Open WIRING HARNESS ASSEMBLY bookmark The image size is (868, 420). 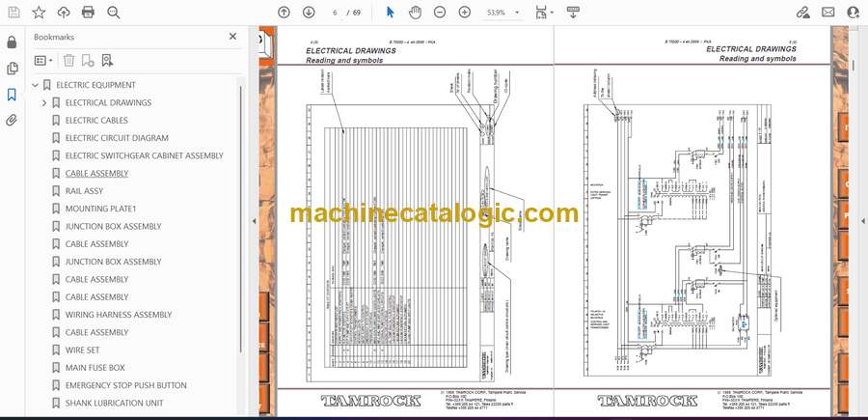tap(119, 315)
